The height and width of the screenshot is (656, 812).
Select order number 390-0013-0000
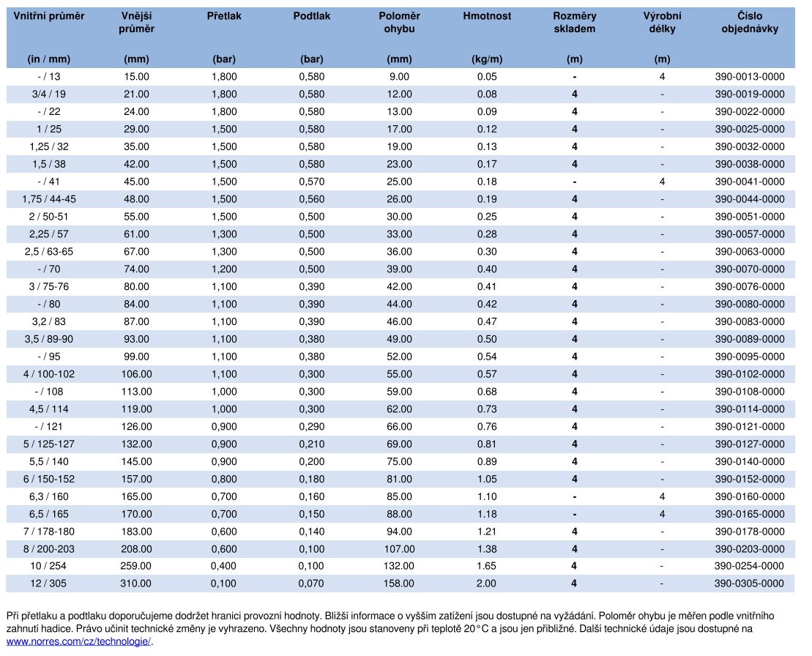[749, 77]
